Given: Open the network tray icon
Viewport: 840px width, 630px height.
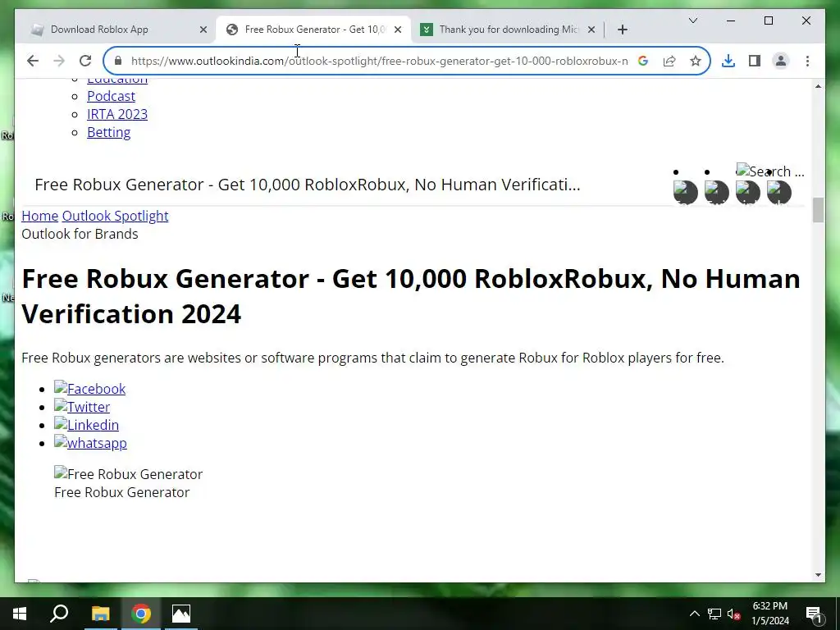Looking at the screenshot, I should pyautogui.click(x=714, y=614).
